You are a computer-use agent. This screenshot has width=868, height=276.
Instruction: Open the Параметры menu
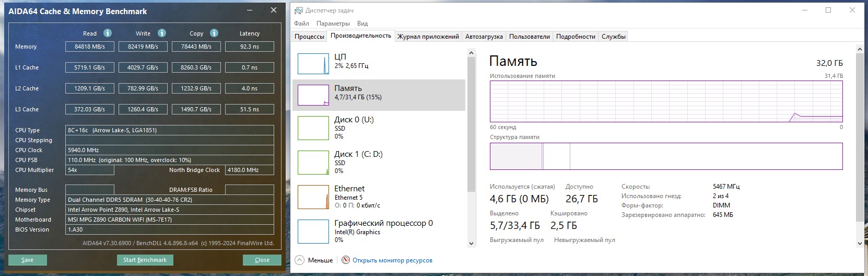click(x=333, y=24)
